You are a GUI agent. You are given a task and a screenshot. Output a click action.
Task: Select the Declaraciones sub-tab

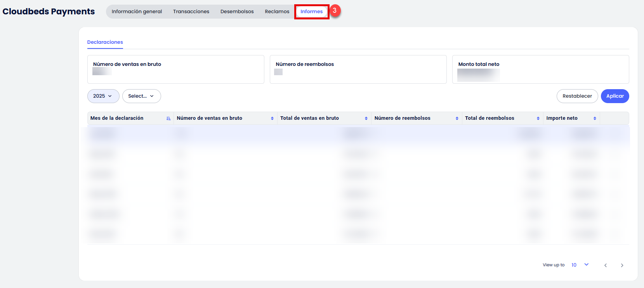pos(105,42)
